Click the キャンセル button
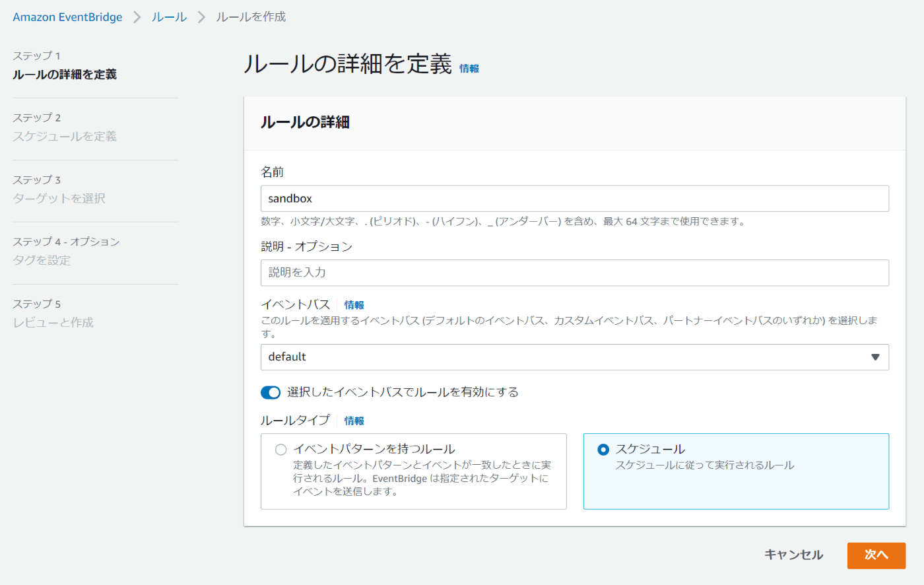The image size is (924, 585). click(x=793, y=555)
